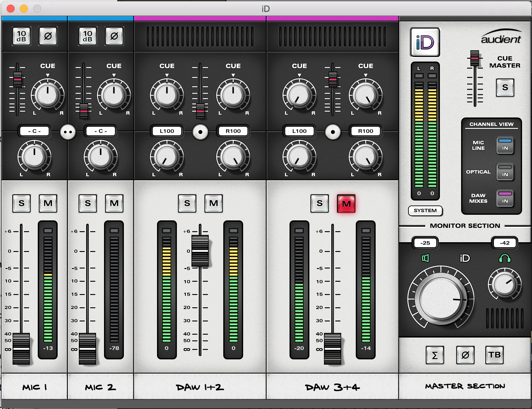The image size is (532, 409).
Task: Click the stereo link button on DAW 1+2
Action: pos(200,132)
